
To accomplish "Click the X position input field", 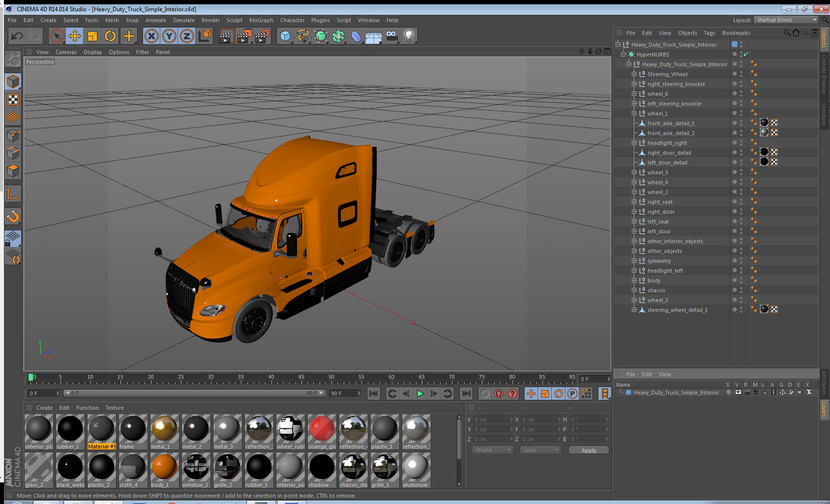I will pos(493,420).
